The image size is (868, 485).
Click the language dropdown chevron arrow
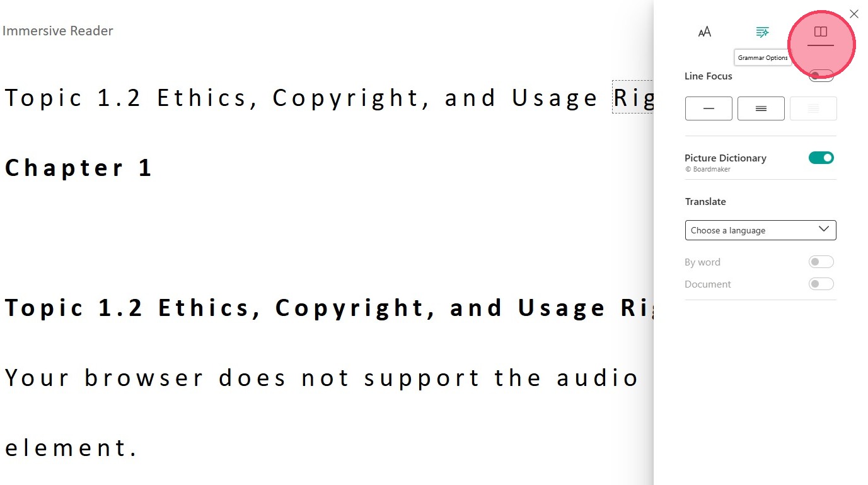pyautogui.click(x=823, y=230)
